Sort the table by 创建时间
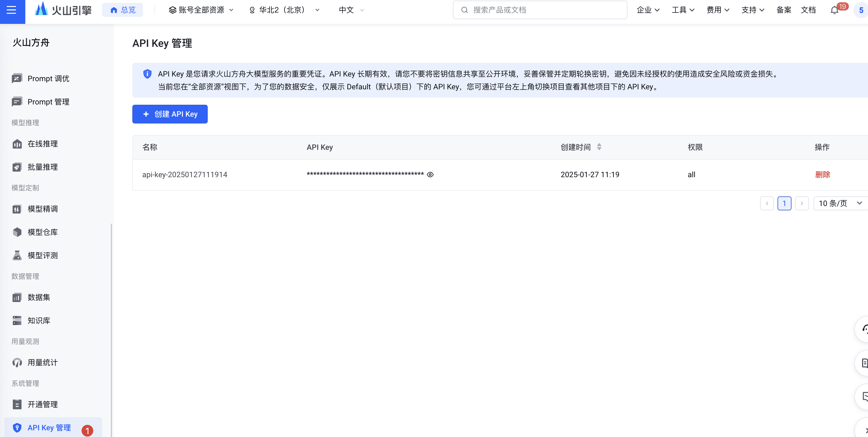 [x=599, y=147]
